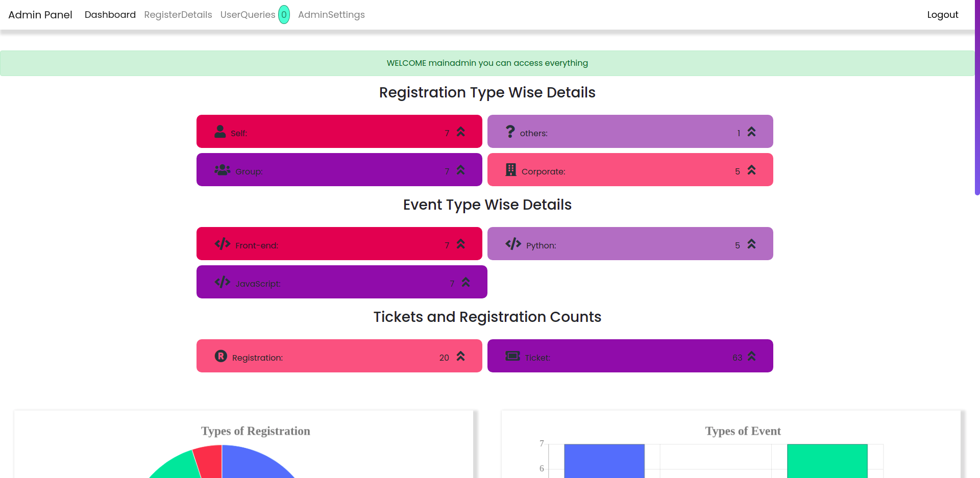Click the Group users icon

point(223,170)
